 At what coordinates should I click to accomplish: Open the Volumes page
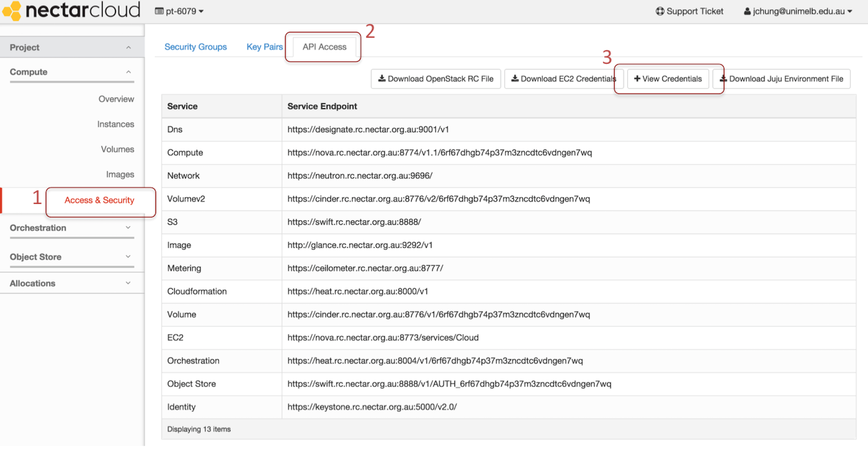pyautogui.click(x=117, y=150)
